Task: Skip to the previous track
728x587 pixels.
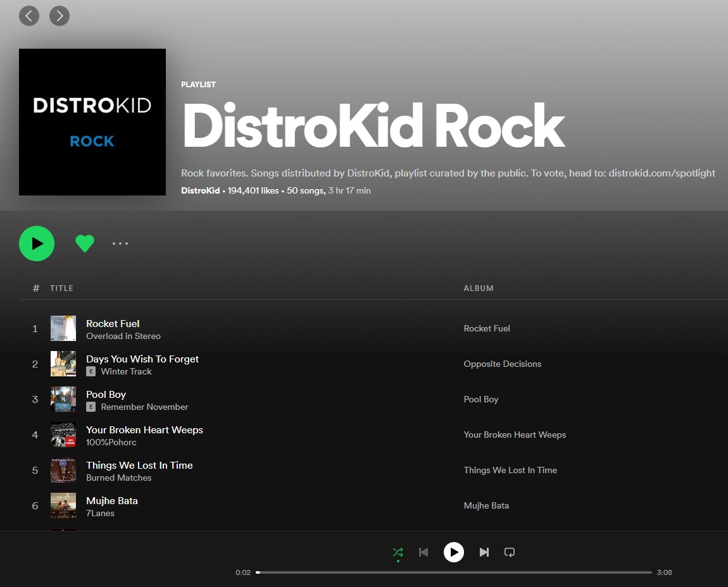Action: tap(424, 552)
